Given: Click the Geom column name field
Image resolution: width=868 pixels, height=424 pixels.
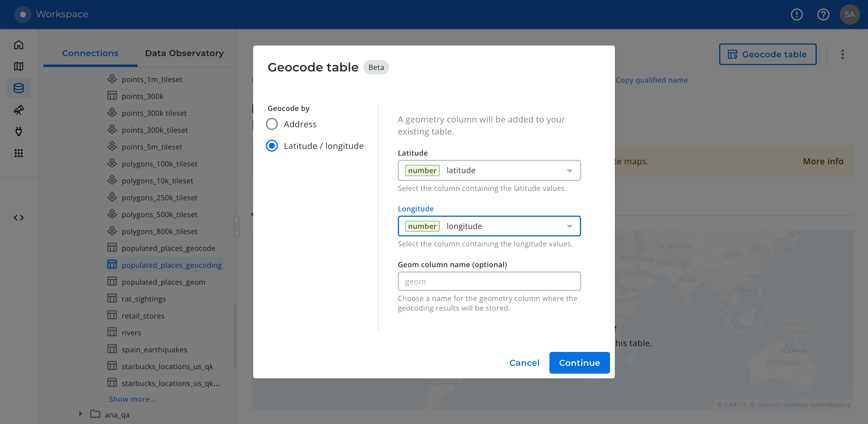Looking at the screenshot, I should point(489,281).
